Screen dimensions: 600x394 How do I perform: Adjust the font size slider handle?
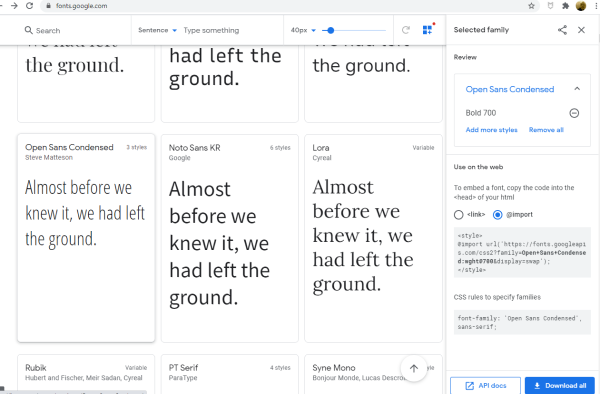(331, 30)
